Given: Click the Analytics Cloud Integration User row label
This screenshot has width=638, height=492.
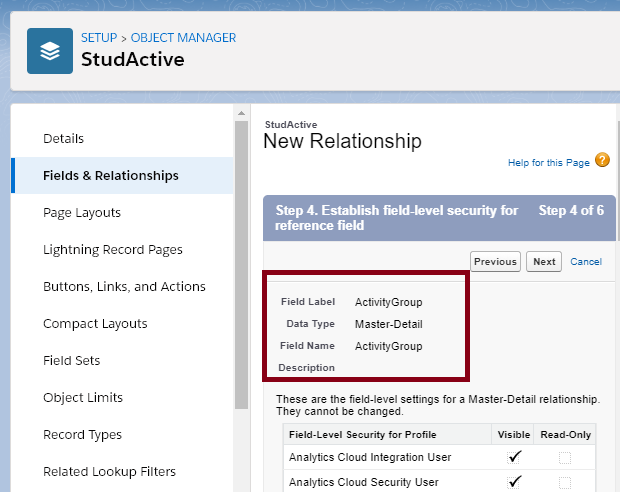Looking at the screenshot, I should click(370, 457).
